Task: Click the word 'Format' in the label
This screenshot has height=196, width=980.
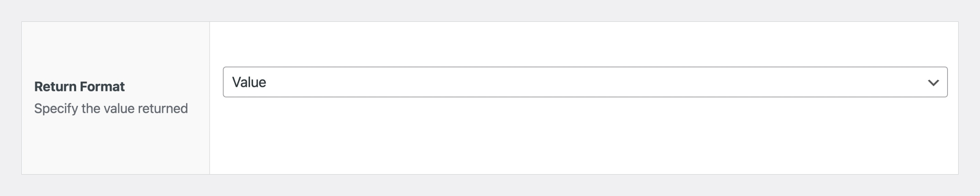Action: [102, 86]
